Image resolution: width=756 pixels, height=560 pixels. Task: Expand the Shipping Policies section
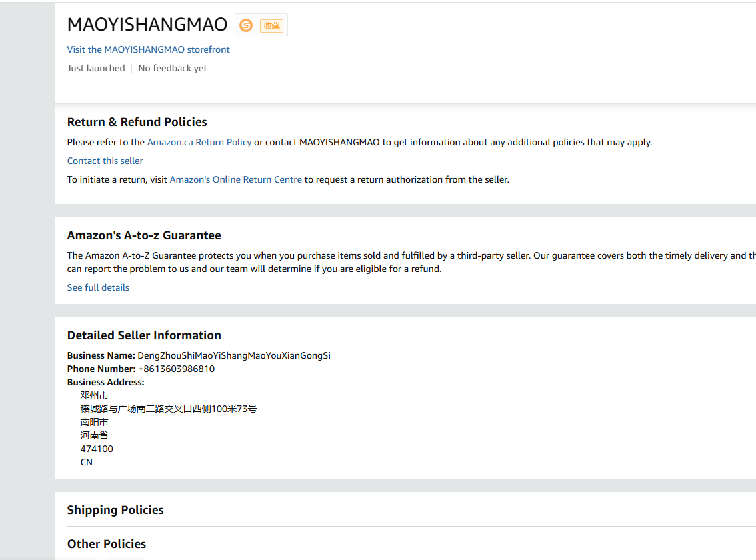click(x=115, y=510)
